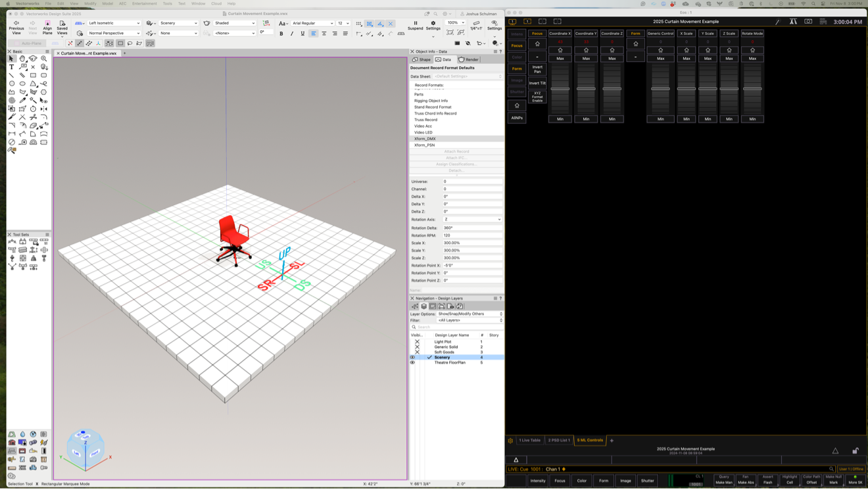Viewport: 868px width, 490px height.
Task: Show the hidden Light Plot layer
Action: (417, 342)
